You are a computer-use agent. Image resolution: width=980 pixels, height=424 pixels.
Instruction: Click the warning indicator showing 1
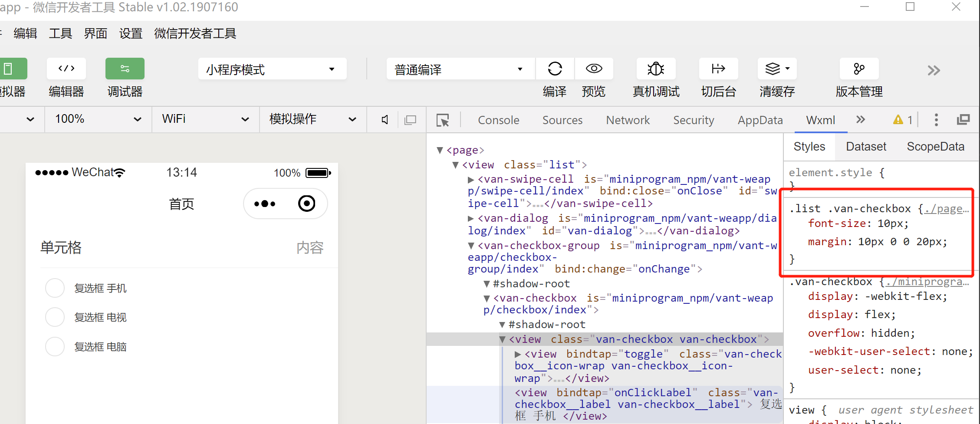coord(901,120)
